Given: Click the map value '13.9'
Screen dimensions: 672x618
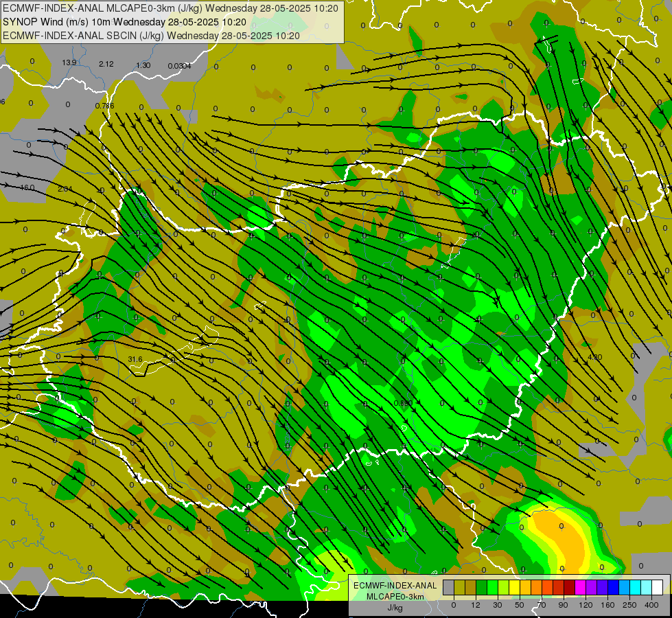Looking at the screenshot, I should (69, 62).
